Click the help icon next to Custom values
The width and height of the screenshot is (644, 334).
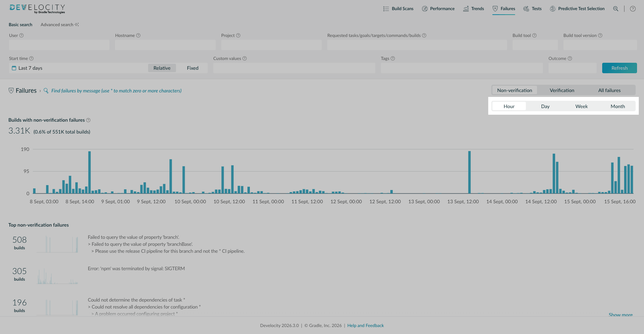coord(245,59)
